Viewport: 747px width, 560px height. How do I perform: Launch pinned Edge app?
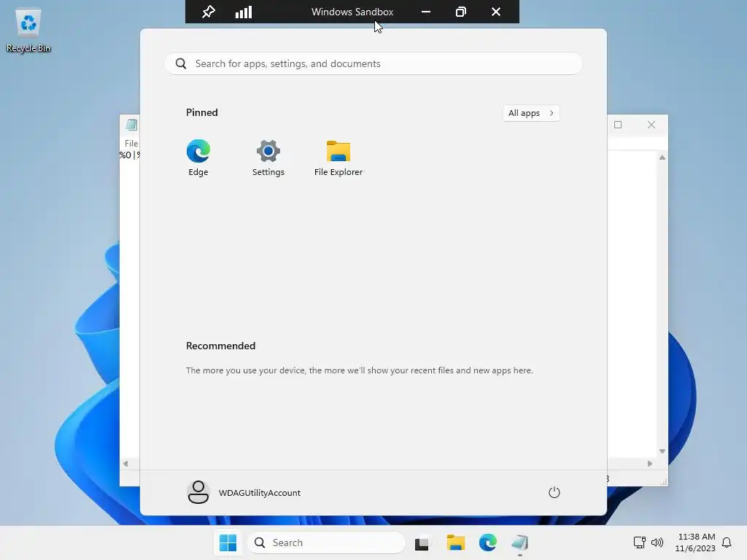tap(198, 157)
